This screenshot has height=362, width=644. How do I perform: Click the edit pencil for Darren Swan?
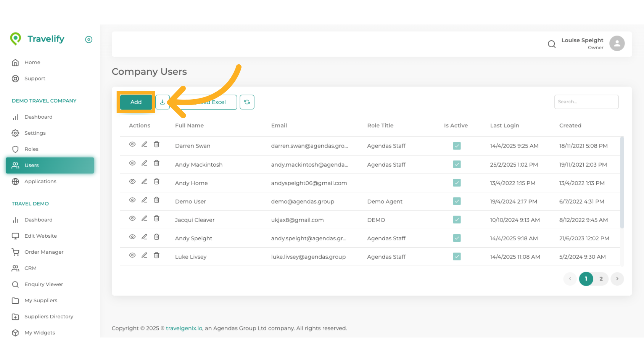[x=144, y=144]
